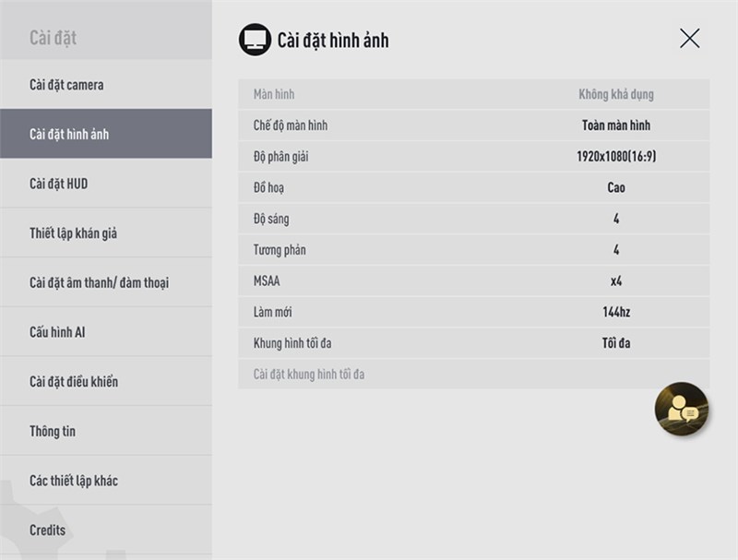Image resolution: width=738 pixels, height=560 pixels.
Task: Change resolution 1920x1080(16:9) option
Action: click(616, 156)
